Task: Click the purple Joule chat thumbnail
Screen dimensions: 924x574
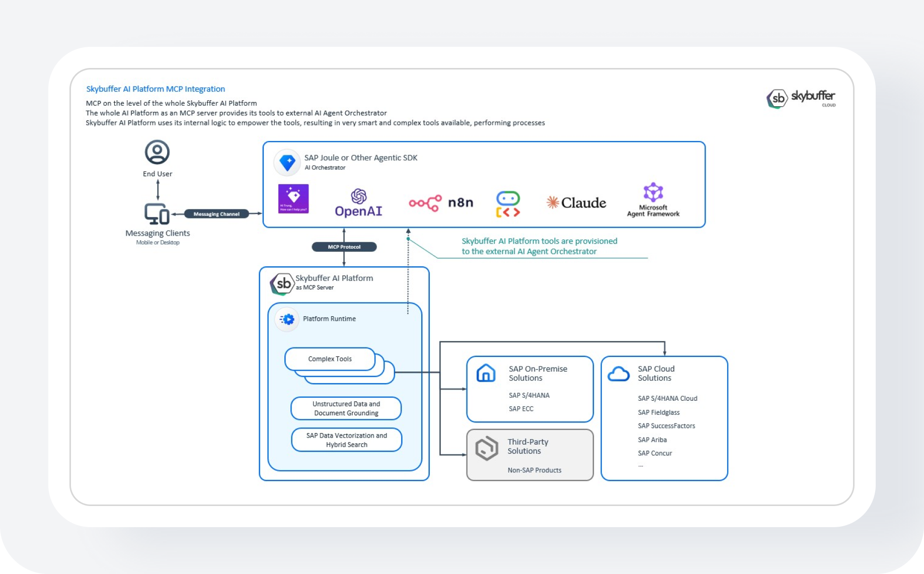Action: [x=293, y=199]
